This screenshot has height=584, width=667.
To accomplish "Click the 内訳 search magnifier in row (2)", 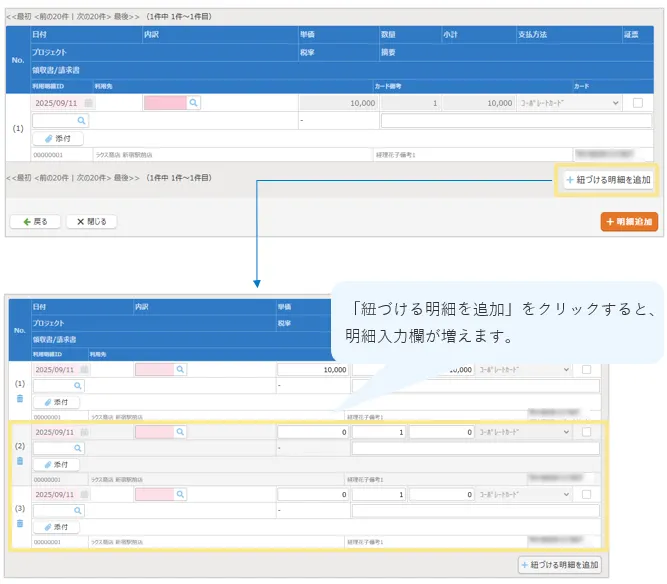I will pyautogui.click(x=180, y=432).
